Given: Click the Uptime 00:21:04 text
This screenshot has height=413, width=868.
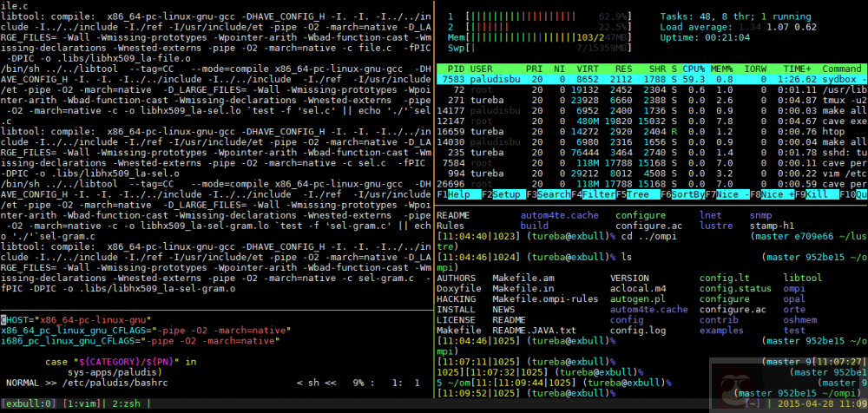Looking at the screenshot, I should coord(705,37).
